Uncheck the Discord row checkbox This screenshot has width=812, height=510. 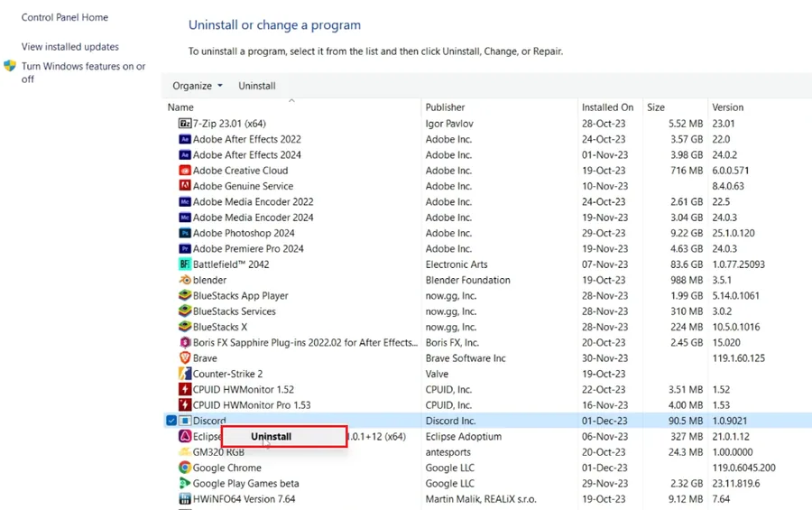coord(171,421)
